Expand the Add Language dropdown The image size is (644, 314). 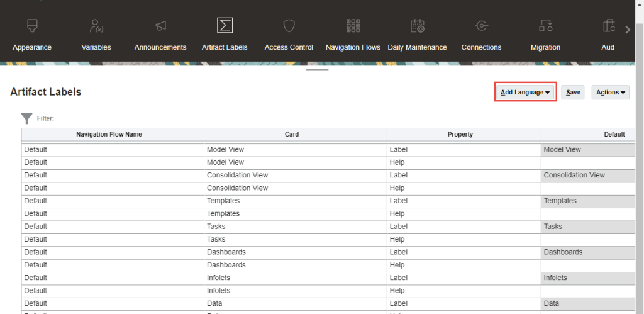pos(525,93)
